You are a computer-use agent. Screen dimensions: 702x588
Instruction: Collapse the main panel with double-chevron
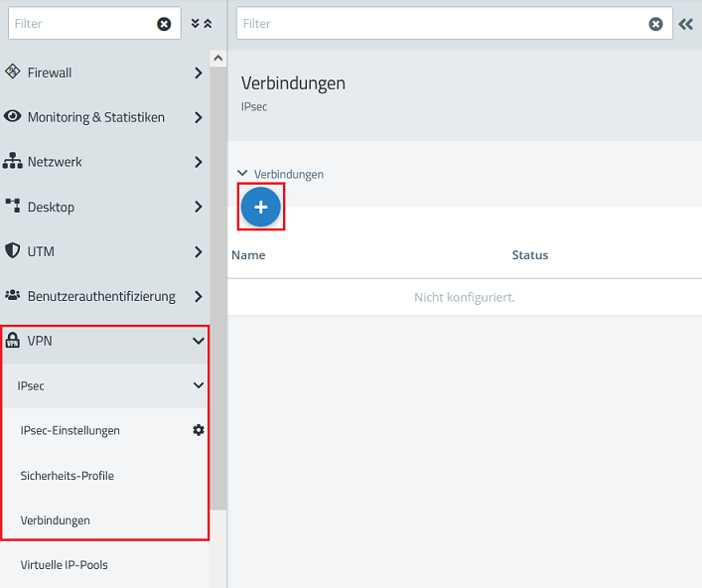[685, 24]
